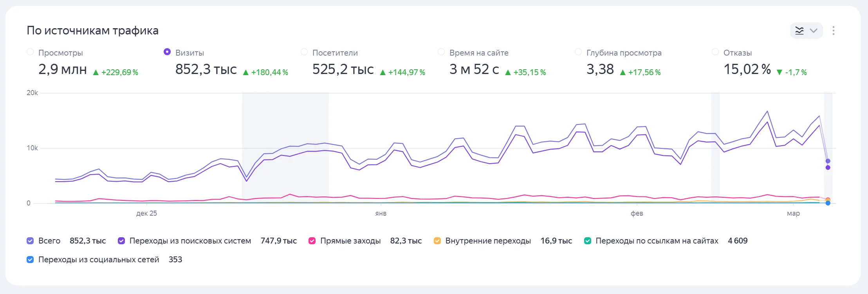The image size is (868, 294).
Task: Toggle Переходы из поисковых систем checkbox
Action: 121,241
